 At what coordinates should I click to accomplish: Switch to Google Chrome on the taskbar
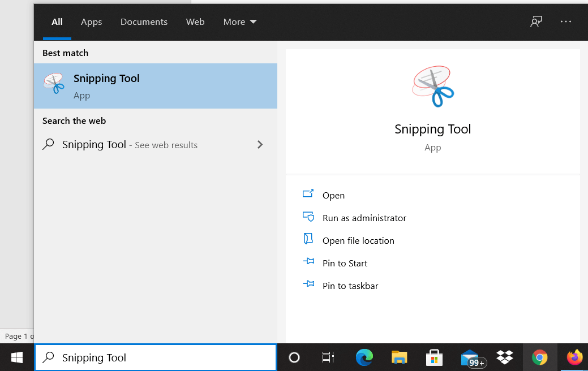pos(540,357)
